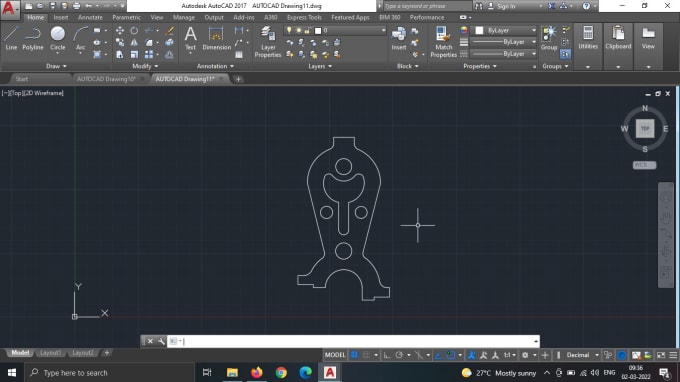Open the Utilities panel
680x382 pixels.
coord(588,38)
